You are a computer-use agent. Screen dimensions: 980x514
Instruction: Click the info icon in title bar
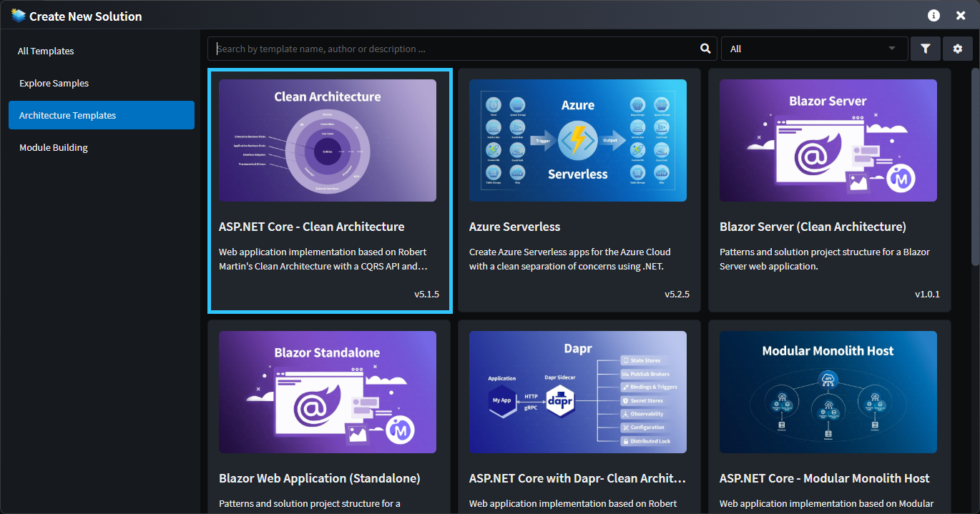click(x=934, y=15)
